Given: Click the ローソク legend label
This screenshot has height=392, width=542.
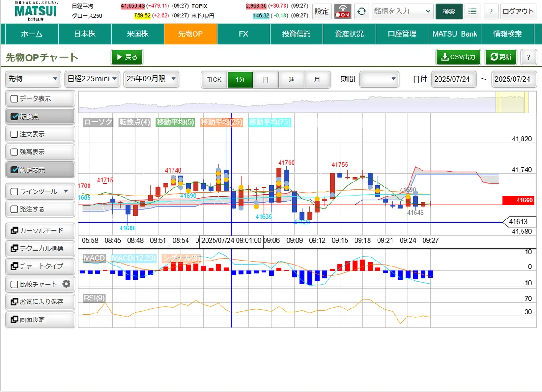Looking at the screenshot, I should [98, 122].
